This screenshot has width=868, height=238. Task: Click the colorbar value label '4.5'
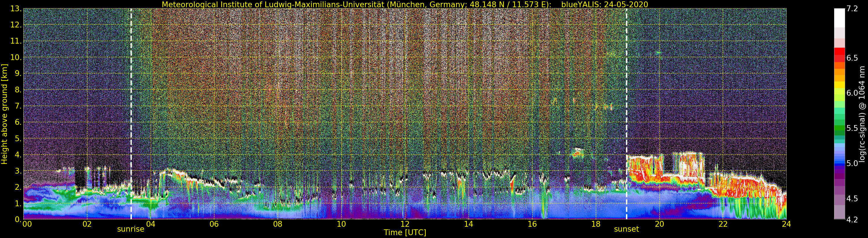click(852, 198)
